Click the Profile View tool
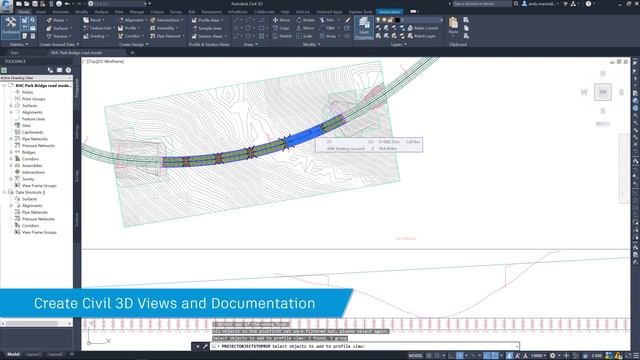This screenshot has height=360, width=640. 207,20
